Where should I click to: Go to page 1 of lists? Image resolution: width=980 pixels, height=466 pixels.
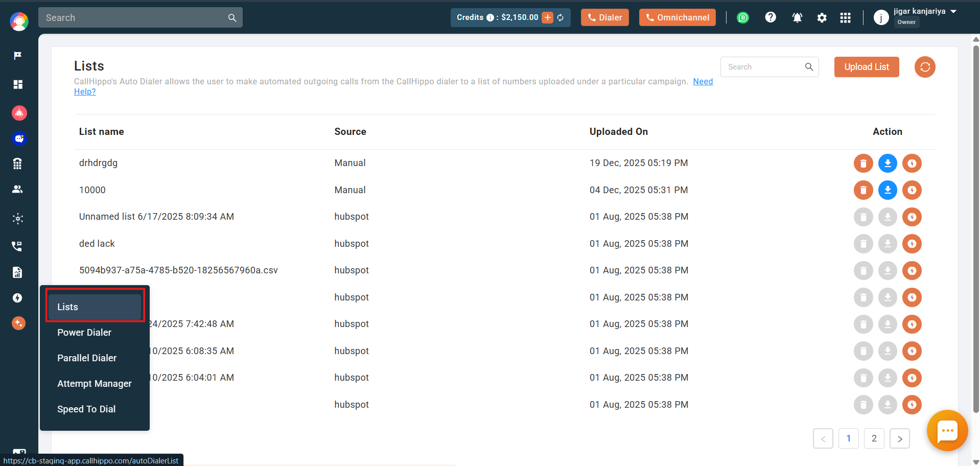tap(849, 438)
